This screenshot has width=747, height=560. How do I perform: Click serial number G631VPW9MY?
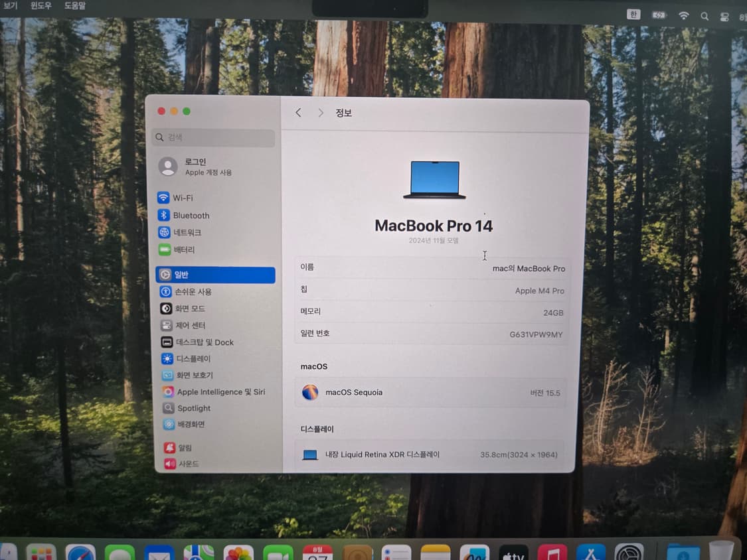[536, 334]
